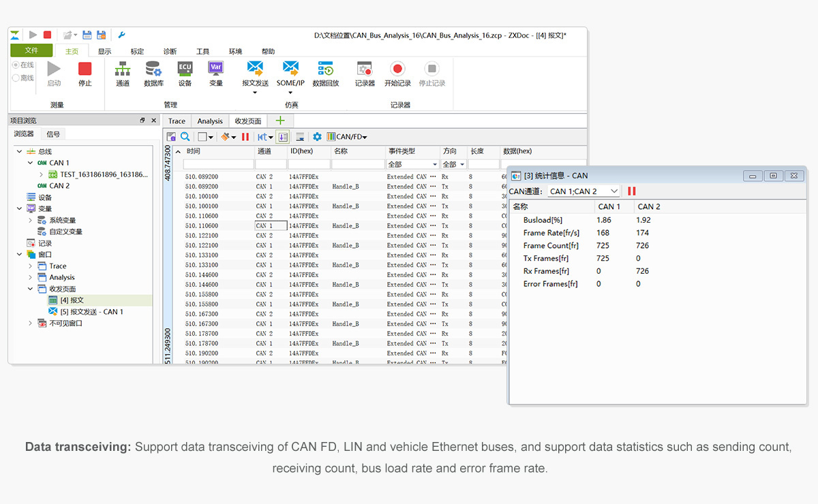Expand the Trace window tree node

point(30,266)
